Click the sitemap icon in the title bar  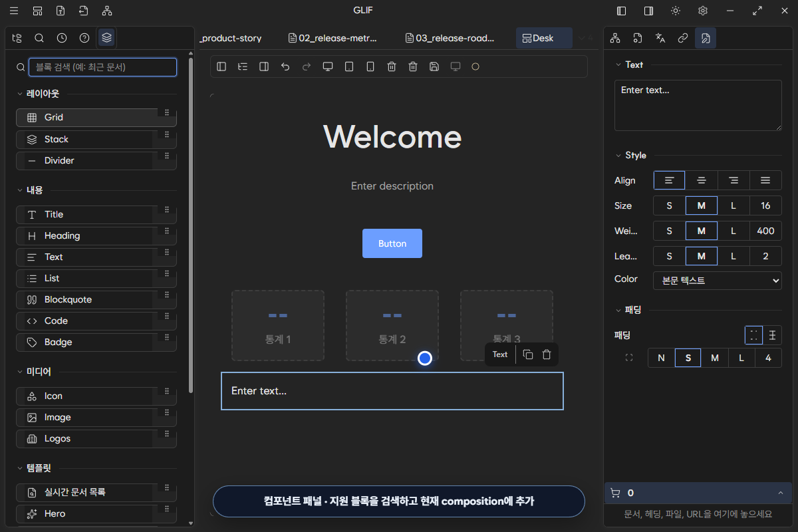tap(107, 11)
